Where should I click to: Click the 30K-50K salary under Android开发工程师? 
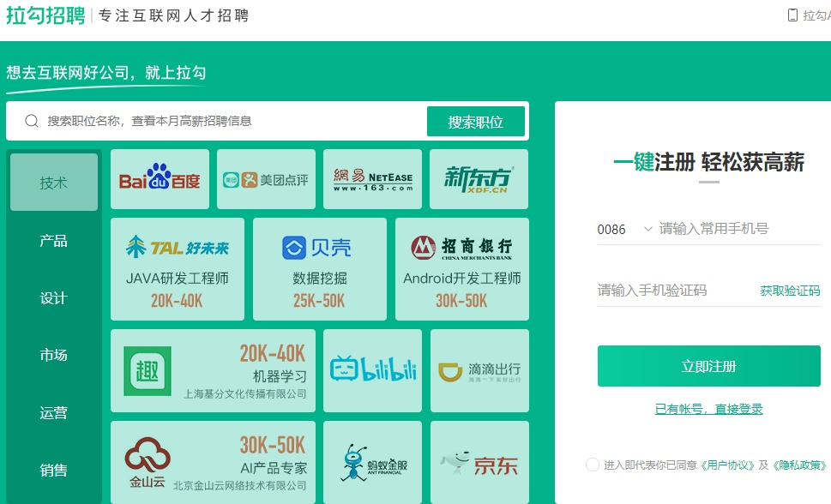(461, 301)
